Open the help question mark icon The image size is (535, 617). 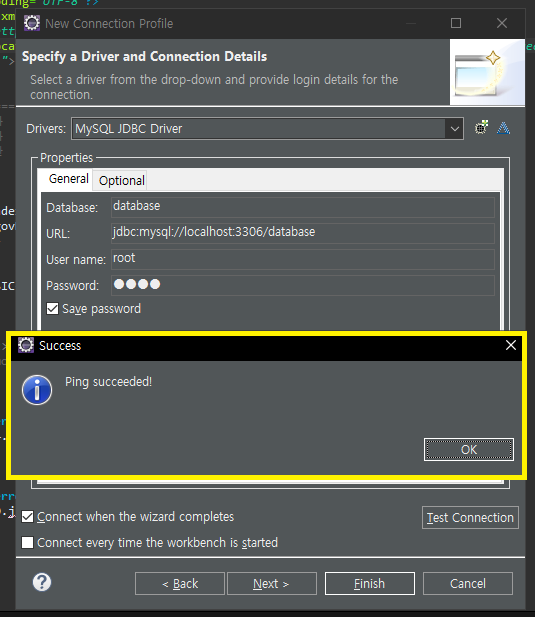42,582
